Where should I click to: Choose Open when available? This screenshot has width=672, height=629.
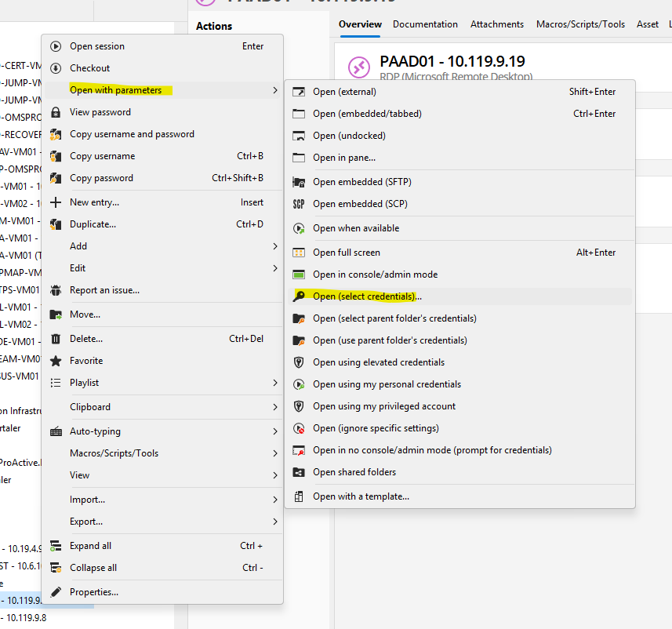coord(460,228)
